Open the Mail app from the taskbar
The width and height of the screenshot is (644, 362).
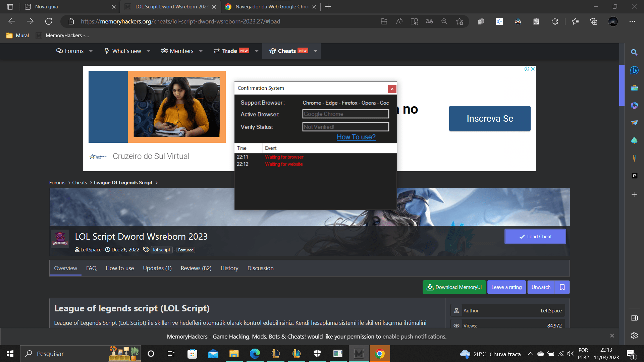click(213, 354)
